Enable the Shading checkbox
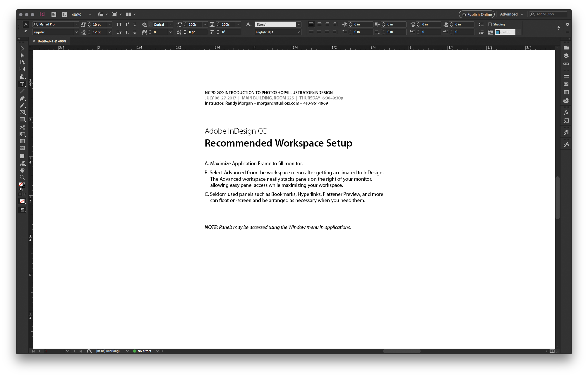Viewport: 588px width, 377px height. 490,24
